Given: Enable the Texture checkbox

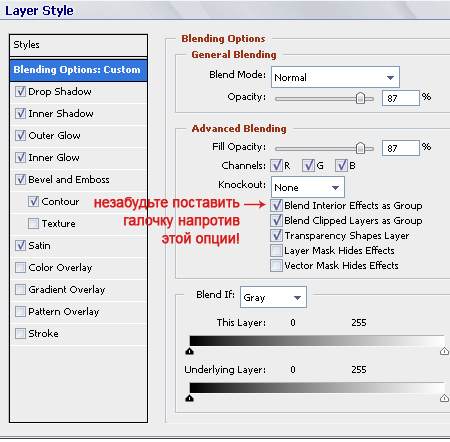Looking at the screenshot, I should [x=33, y=223].
